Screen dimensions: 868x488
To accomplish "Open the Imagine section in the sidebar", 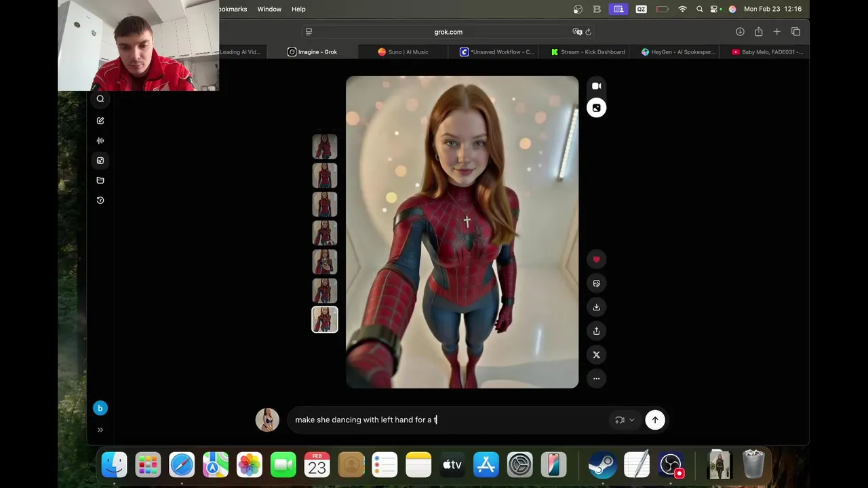I will 100,161.
